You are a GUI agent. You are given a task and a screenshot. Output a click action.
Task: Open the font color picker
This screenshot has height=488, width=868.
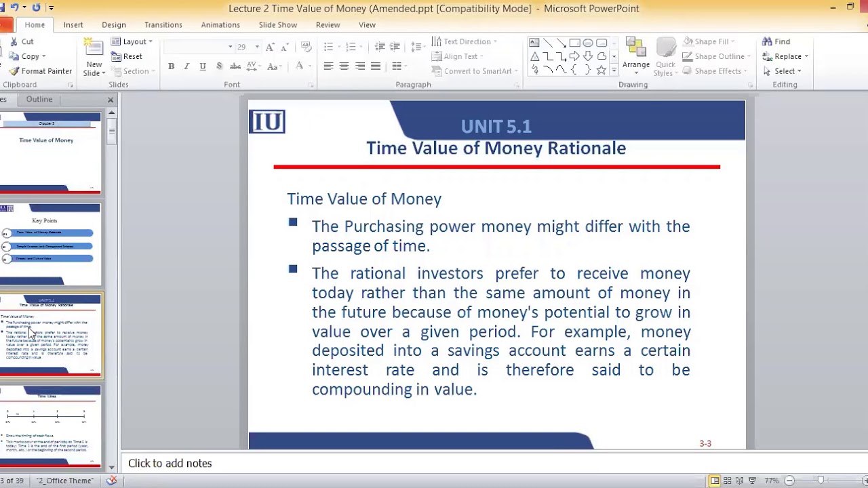pos(300,66)
